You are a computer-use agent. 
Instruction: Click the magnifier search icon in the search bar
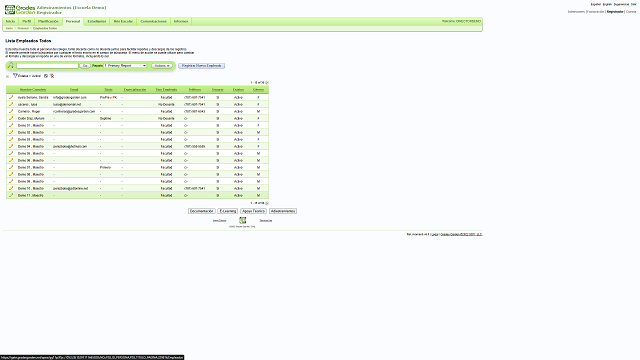(x=11, y=65)
